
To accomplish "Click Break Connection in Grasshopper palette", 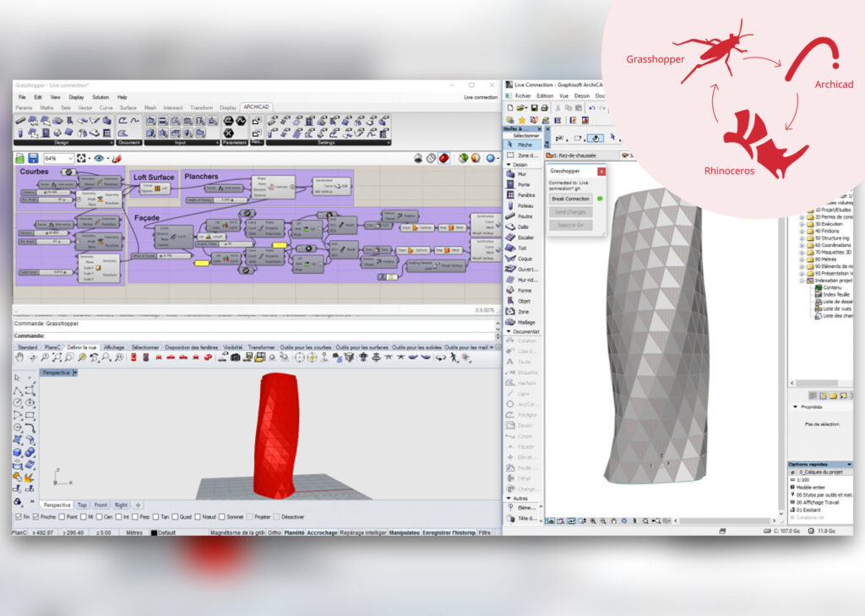I will click(x=570, y=199).
